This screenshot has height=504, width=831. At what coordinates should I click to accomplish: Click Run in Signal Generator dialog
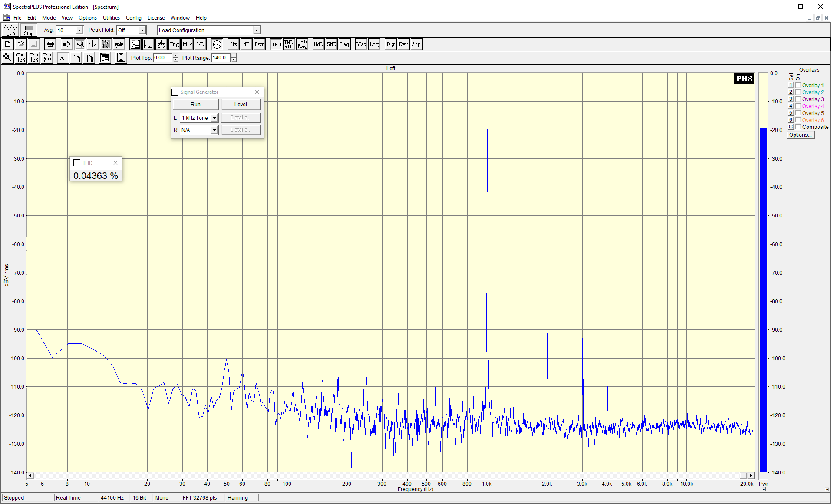click(x=195, y=105)
